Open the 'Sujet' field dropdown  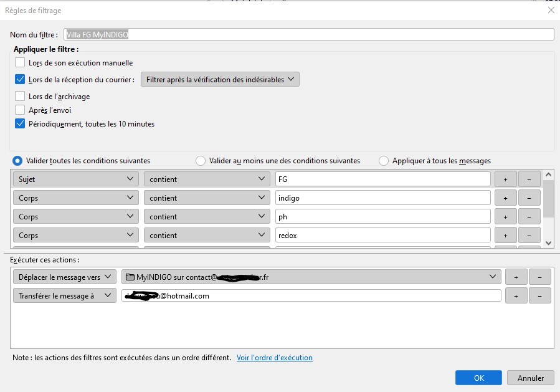(x=76, y=179)
